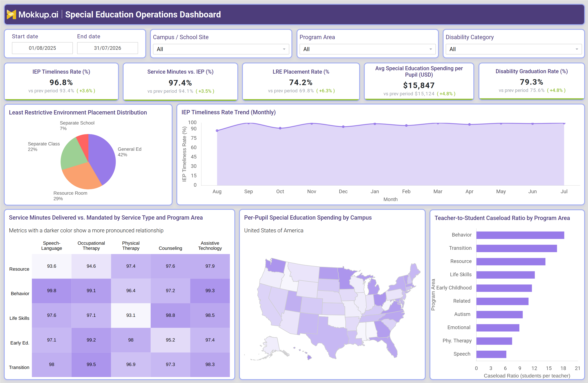Click Resource Speech-Language cell 93.6

(x=52, y=266)
